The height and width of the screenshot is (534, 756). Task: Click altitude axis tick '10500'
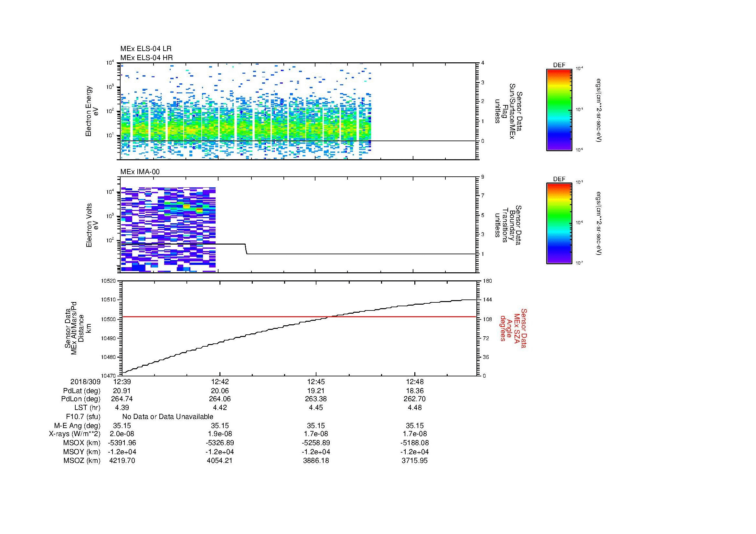tap(109, 319)
